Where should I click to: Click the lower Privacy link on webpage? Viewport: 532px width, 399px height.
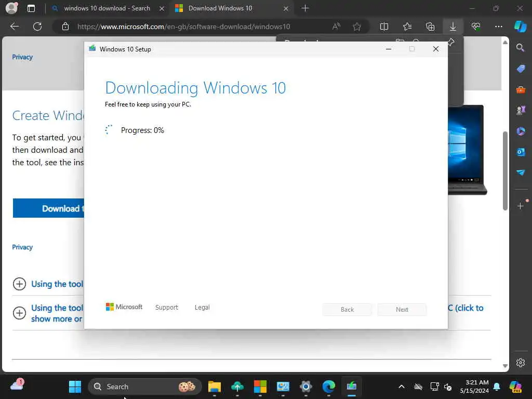22,247
